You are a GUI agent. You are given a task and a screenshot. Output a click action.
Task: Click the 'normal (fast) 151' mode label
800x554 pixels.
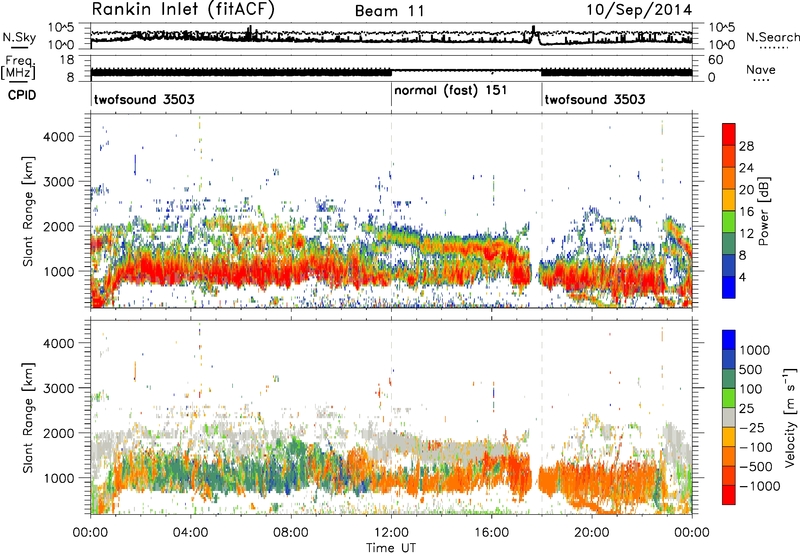click(451, 90)
